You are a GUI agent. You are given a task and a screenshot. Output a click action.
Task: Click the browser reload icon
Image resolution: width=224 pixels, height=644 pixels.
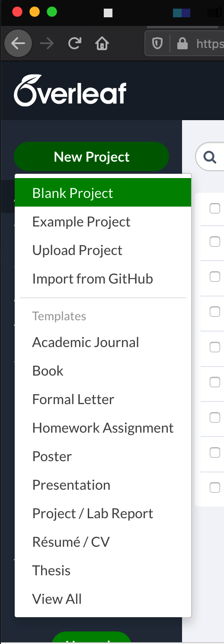pyautogui.click(x=75, y=43)
